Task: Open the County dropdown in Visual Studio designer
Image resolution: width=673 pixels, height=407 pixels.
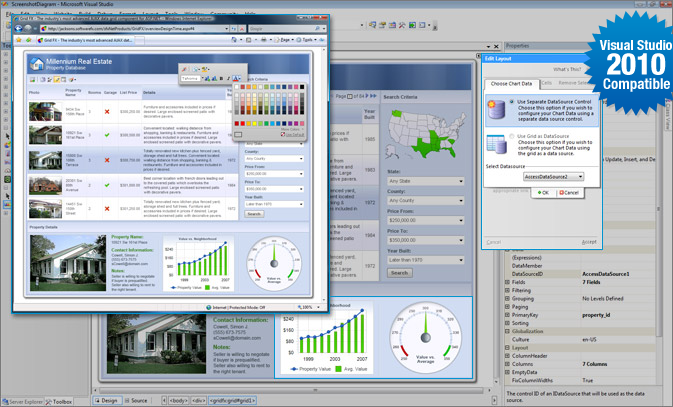Action: coord(426,200)
